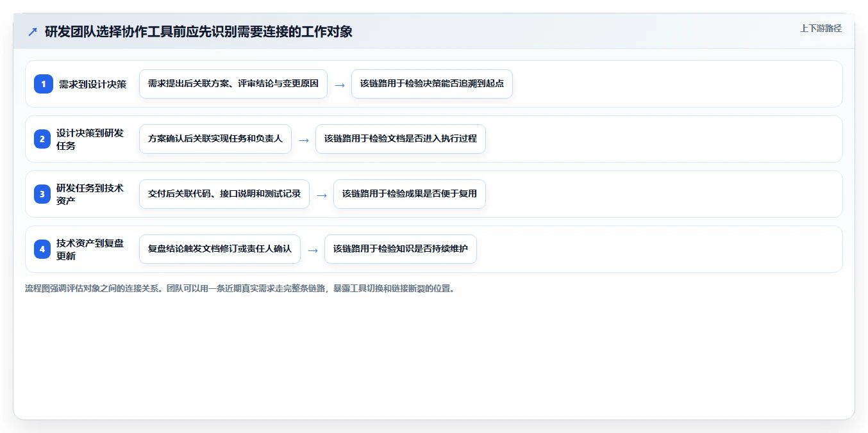Viewport: 868px width, 433px height.
Task: Click the arrow after 需求提出后关联方案 box
Action: point(340,85)
